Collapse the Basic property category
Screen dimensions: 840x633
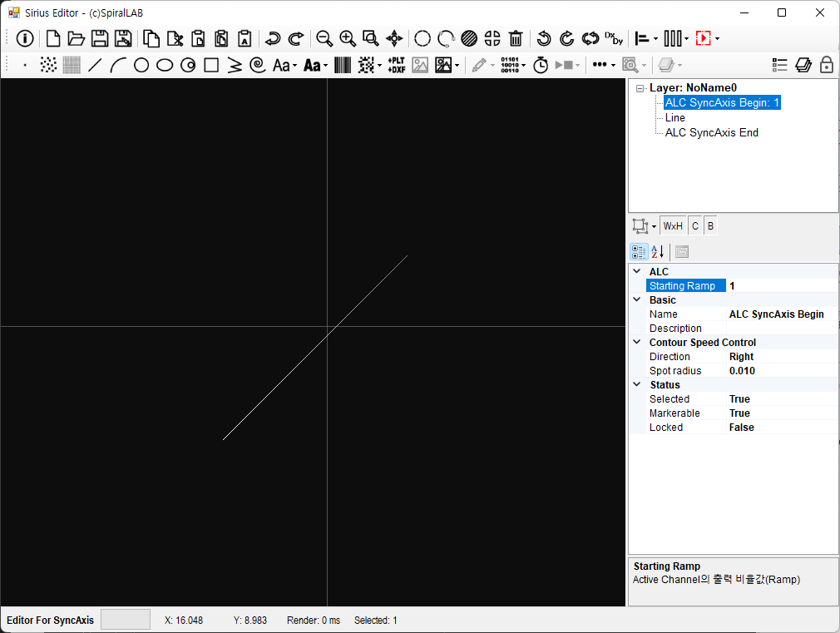click(x=637, y=299)
